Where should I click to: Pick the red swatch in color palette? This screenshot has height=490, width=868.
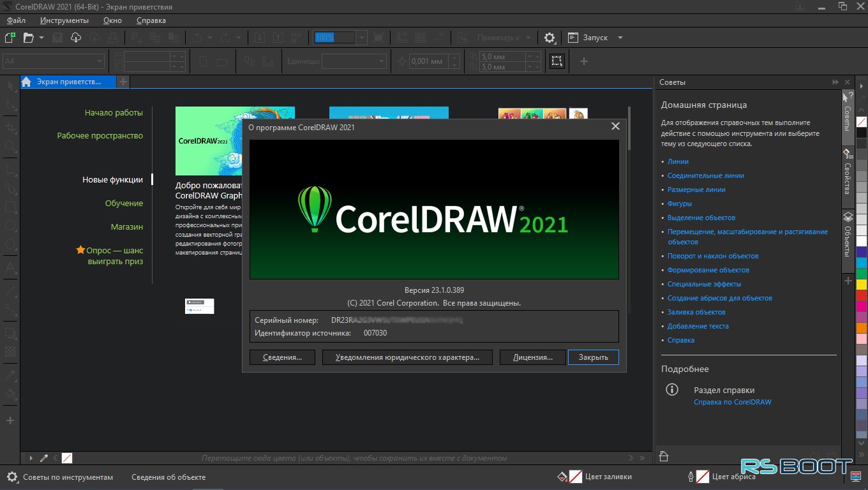862,295
